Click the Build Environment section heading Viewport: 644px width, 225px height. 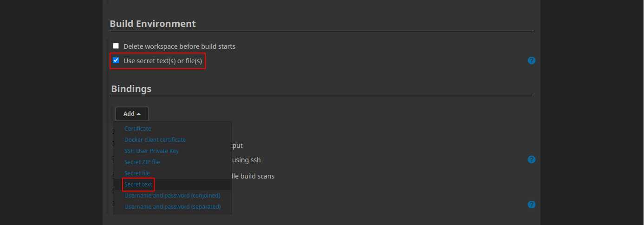coord(153,24)
